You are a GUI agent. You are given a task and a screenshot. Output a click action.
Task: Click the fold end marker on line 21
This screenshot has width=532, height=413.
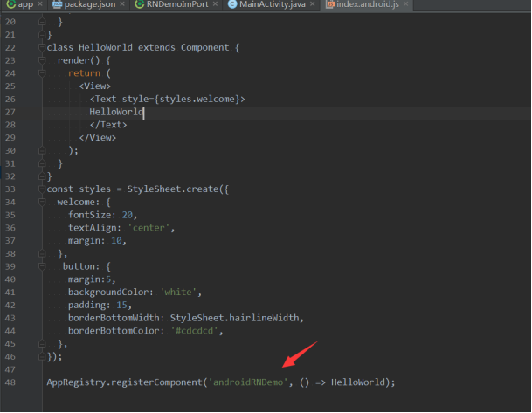point(42,35)
